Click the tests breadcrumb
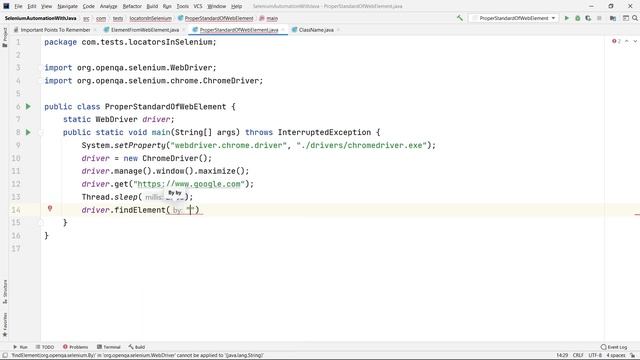This screenshot has width=640, height=360. point(118,18)
